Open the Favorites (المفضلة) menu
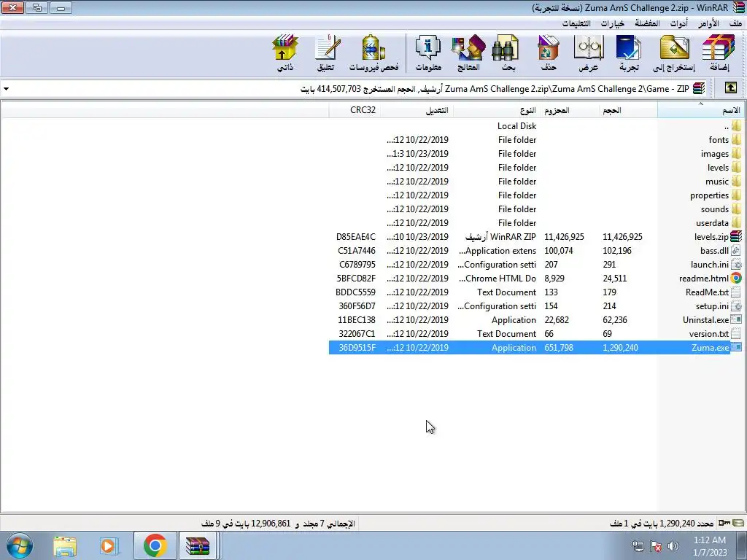The width and height of the screenshot is (747, 560). (x=647, y=23)
